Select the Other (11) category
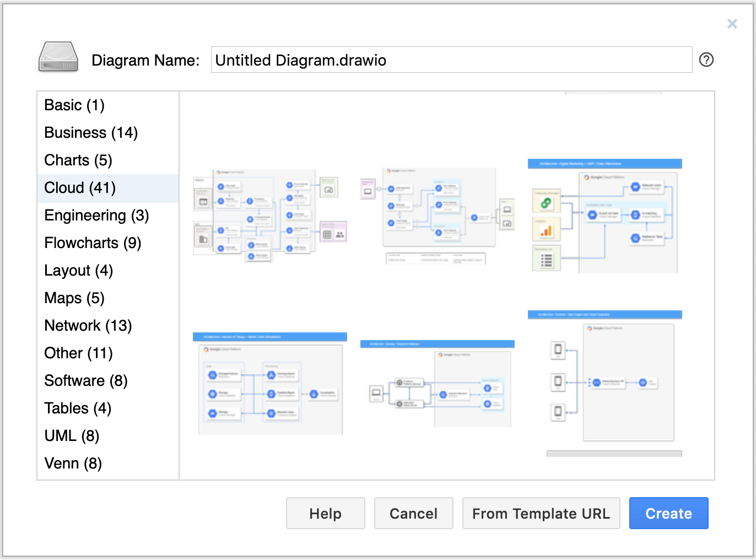 coord(108,353)
